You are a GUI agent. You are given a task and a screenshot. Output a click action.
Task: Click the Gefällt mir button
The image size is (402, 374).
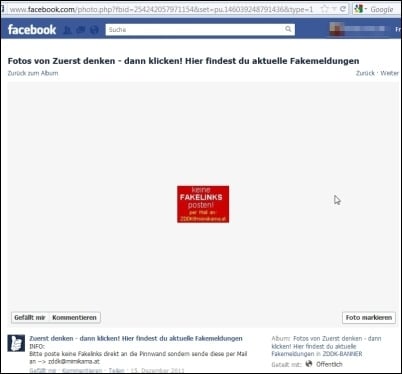click(30, 318)
